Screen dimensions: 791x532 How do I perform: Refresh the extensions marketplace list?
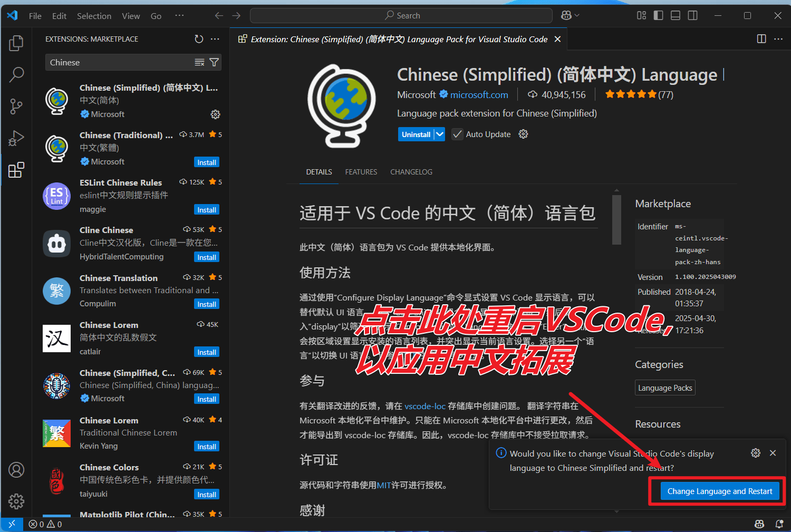click(x=199, y=39)
